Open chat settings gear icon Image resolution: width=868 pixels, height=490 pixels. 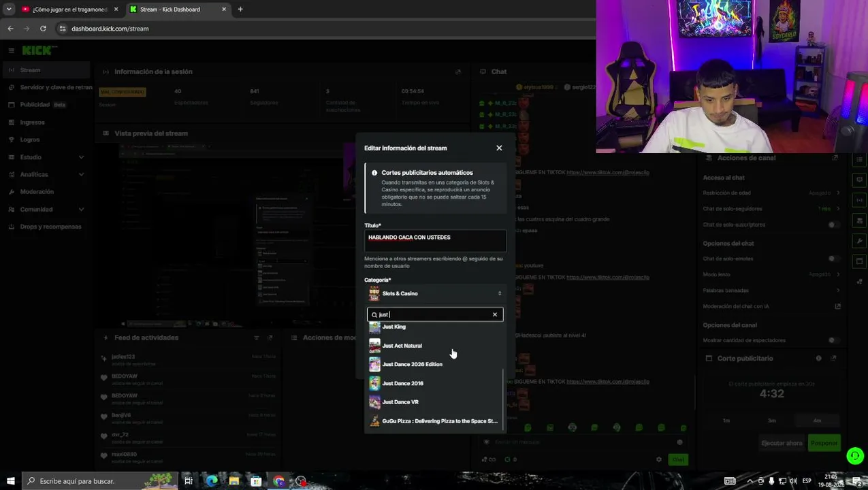tap(658, 459)
